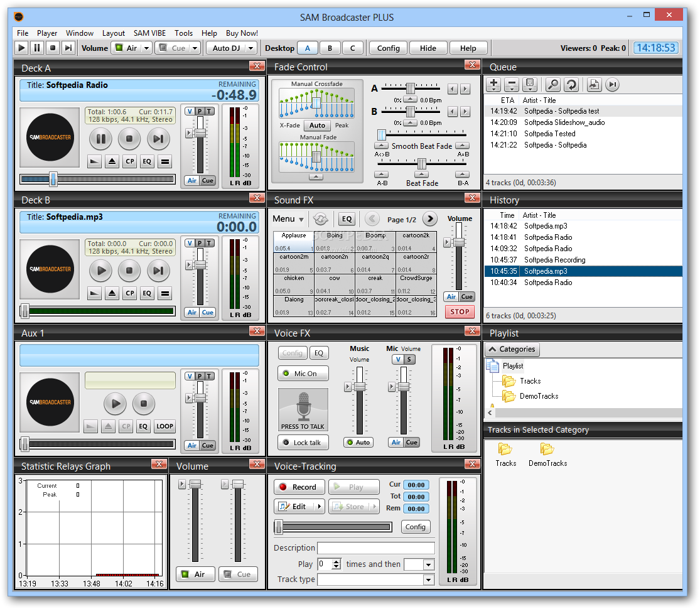Open main toolbar Air volume dropdown
The image size is (700, 609).
pyautogui.click(x=146, y=48)
